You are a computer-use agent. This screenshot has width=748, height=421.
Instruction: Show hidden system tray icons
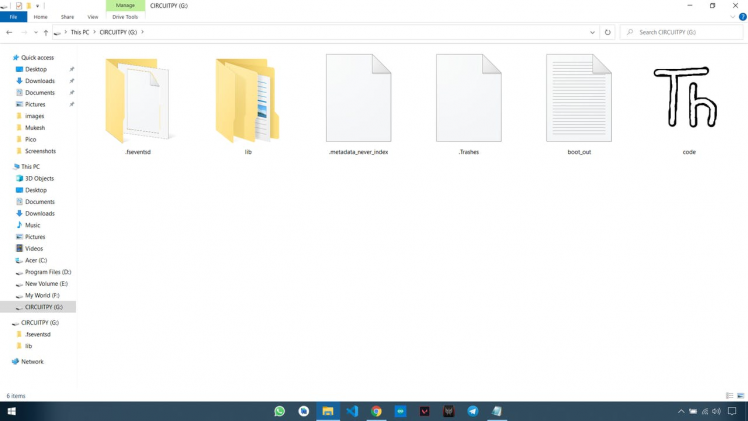coord(681,411)
